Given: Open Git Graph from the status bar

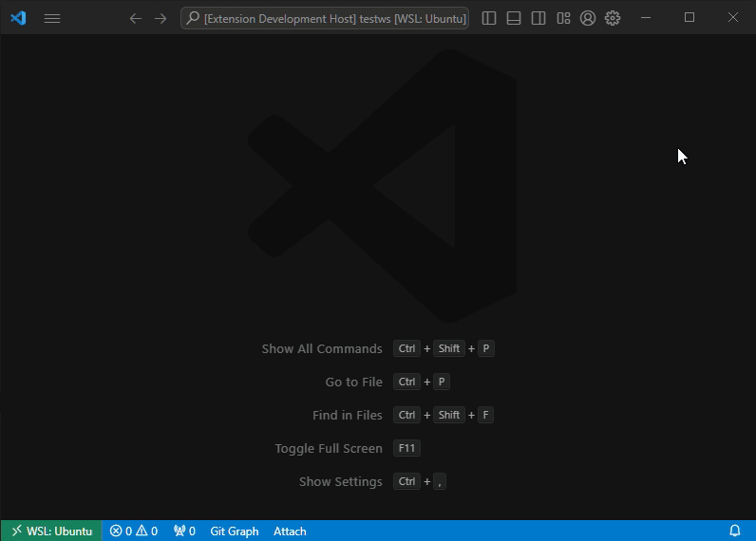Looking at the screenshot, I should 235,531.
